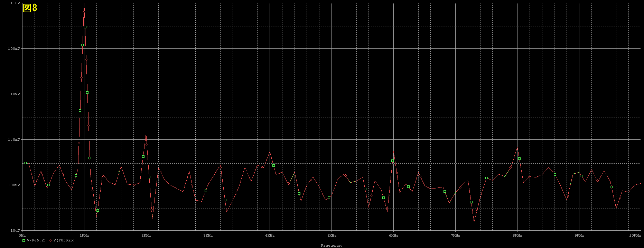Click the diamond legend symbol for V(FOLDED)

[50, 240]
